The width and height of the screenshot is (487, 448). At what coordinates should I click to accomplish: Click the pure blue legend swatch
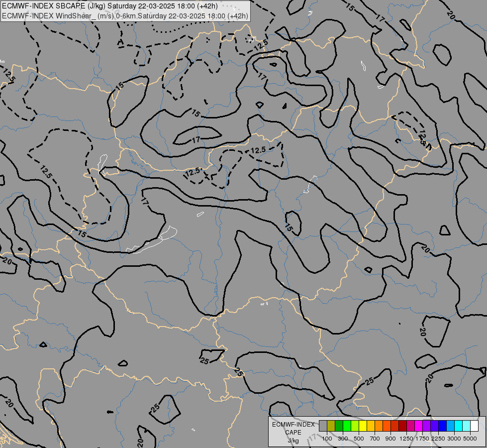pyautogui.click(x=443, y=426)
